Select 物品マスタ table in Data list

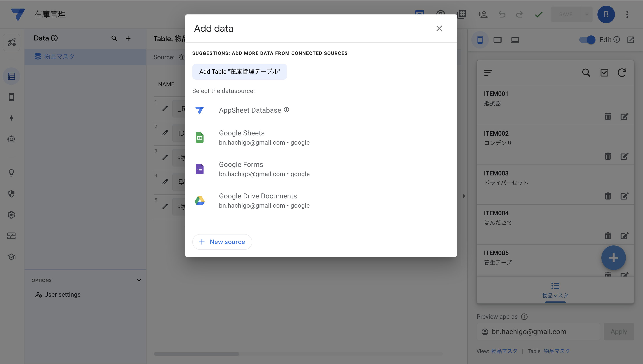(x=59, y=56)
